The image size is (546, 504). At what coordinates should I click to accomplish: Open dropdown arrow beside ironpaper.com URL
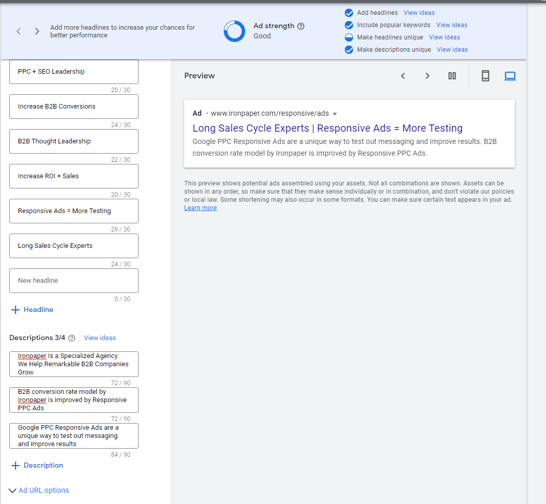pyautogui.click(x=335, y=114)
